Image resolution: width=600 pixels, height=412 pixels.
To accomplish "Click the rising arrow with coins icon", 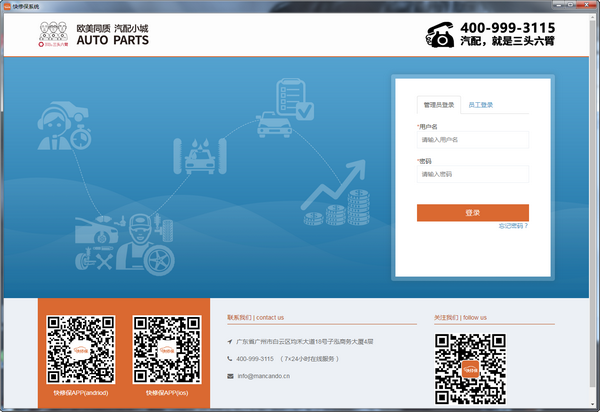I will click(x=335, y=193).
